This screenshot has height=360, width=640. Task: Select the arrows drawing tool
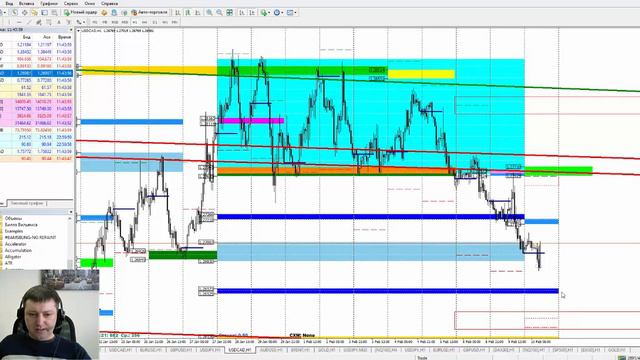pos(78,22)
